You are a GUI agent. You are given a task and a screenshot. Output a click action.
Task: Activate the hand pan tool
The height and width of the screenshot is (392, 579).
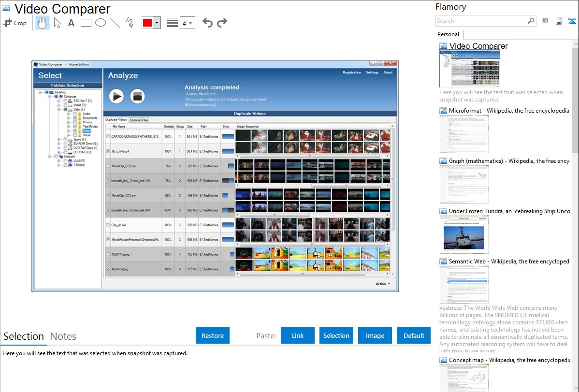[x=43, y=23]
